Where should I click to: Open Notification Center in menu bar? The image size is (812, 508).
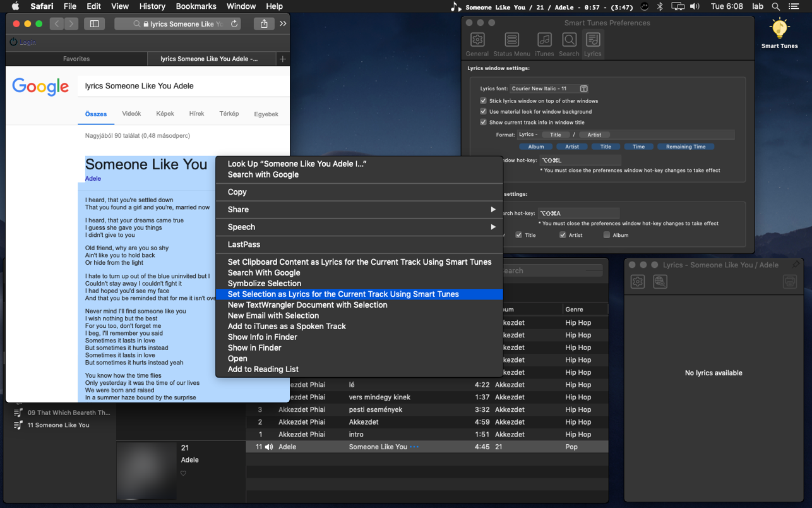click(x=794, y=6)
